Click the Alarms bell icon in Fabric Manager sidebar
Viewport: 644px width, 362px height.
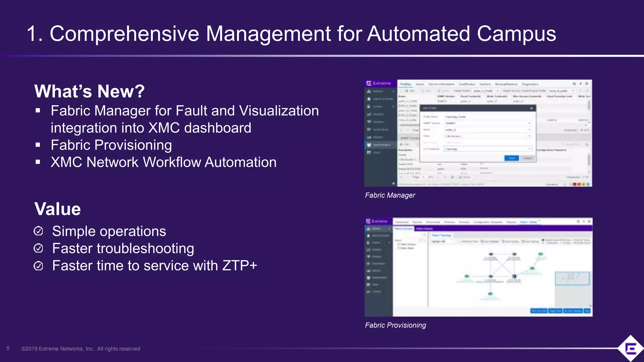click(x=369, y=99)
